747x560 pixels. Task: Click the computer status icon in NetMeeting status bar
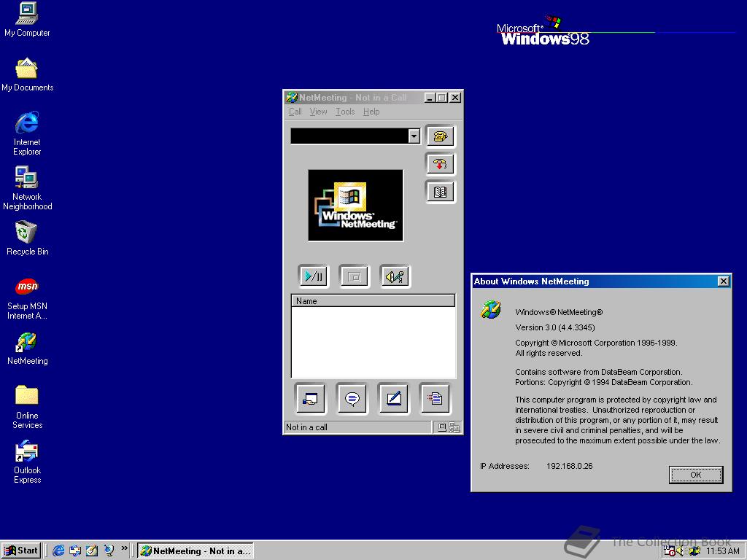pos(441,427)
